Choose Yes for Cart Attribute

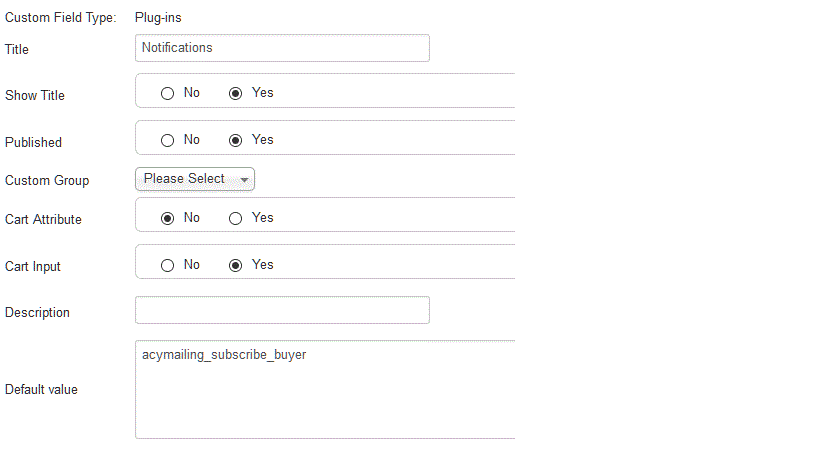click(236, 218)
